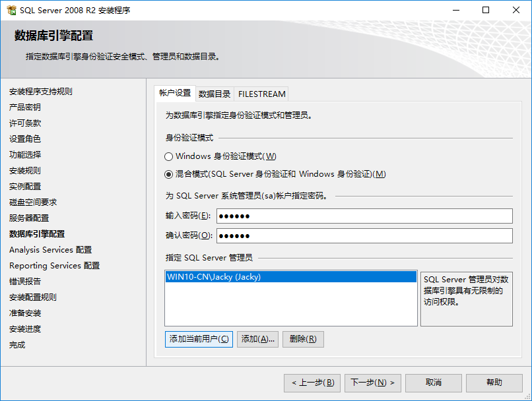Minimize the installer window
Screen dimensions: 532x401
(456, 10)
